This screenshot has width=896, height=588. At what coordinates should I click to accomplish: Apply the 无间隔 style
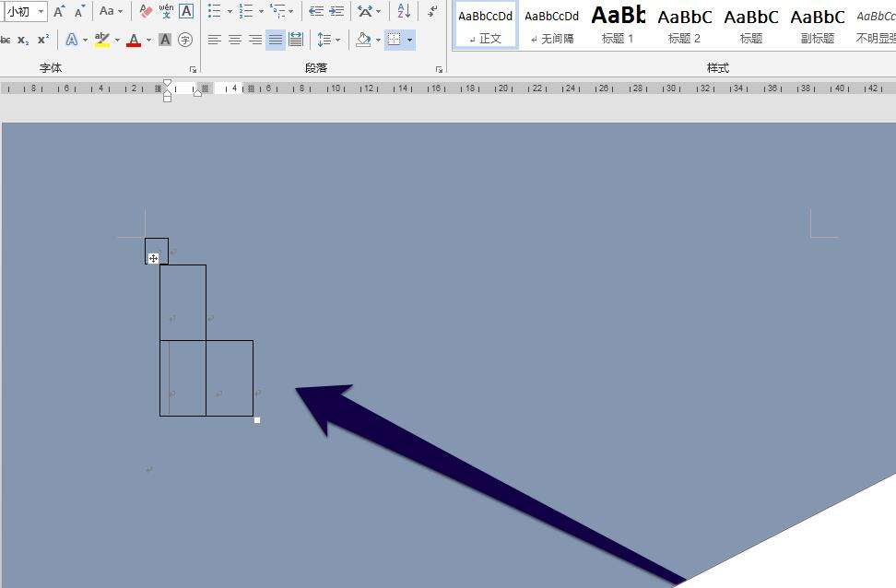pos(551,25)
